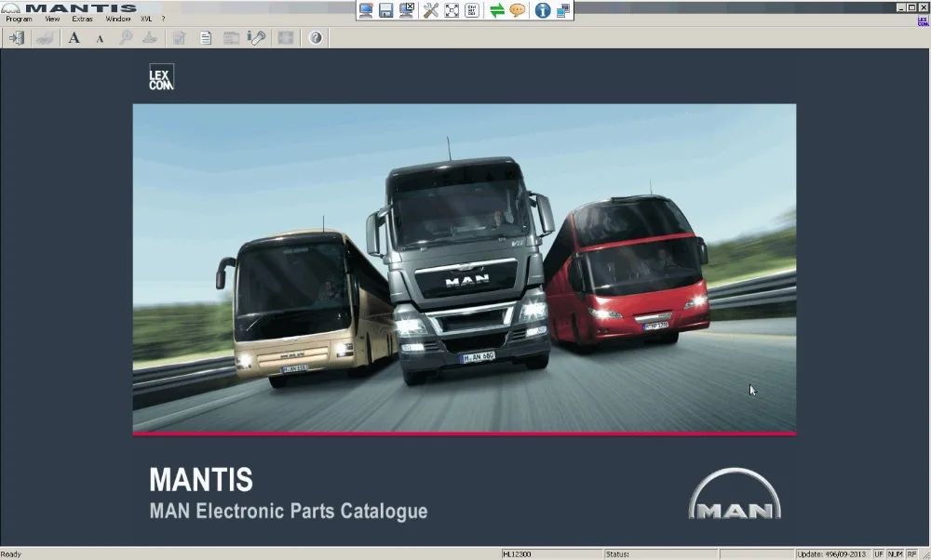Click the greyed fit-view toolbar icon
Image resolution: width=931 pixels, height=560 pixels.
point(286,38)
